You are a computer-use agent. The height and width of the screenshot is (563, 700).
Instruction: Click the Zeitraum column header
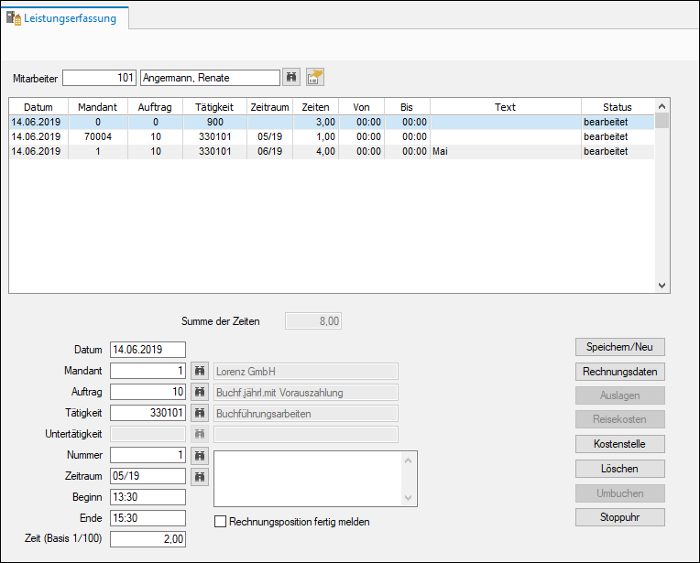[270, 107]
